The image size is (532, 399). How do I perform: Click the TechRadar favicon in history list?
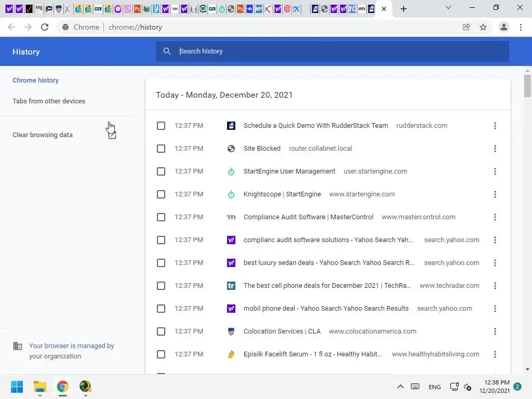[231, 286]
